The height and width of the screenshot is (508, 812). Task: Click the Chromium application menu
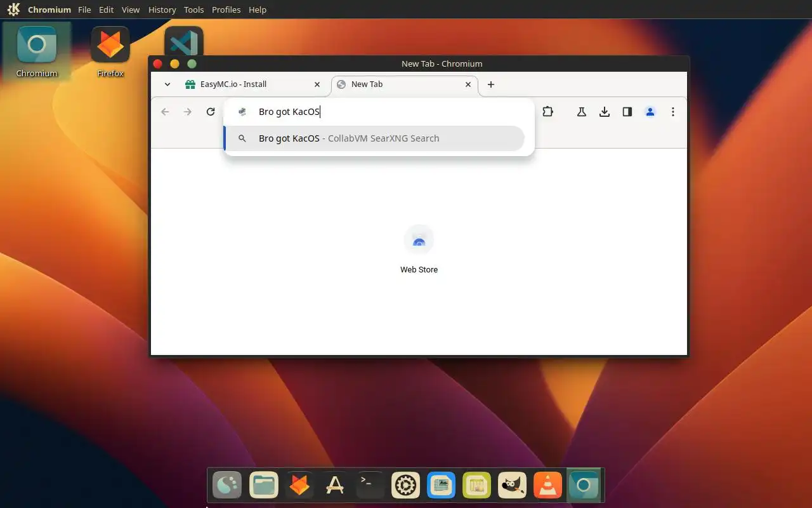click(49, 10)
